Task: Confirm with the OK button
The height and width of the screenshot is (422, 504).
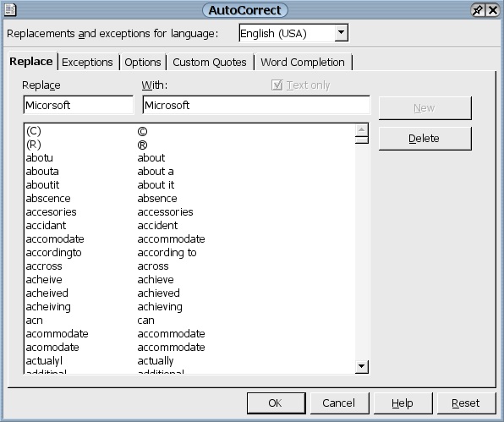Action: tap(276, 403)
